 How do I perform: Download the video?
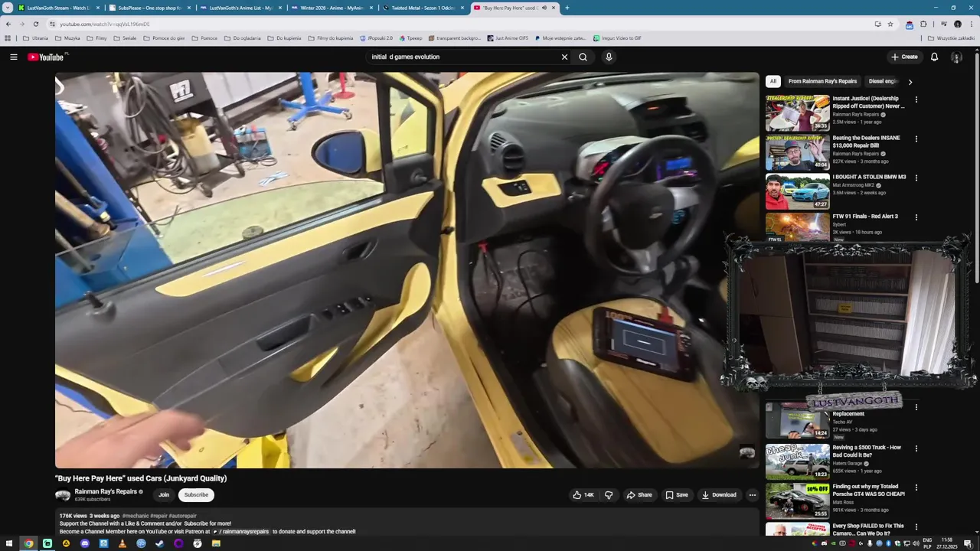click(x=719, y=495)
